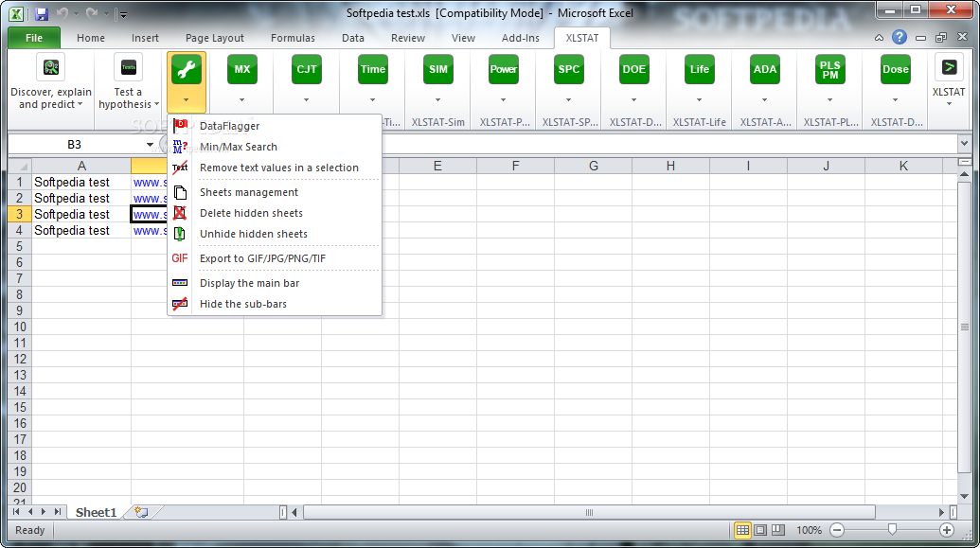This screenshot has height=548, width=980.
Task: Choose Unhide hidden sheets
Action: (275, 234)
